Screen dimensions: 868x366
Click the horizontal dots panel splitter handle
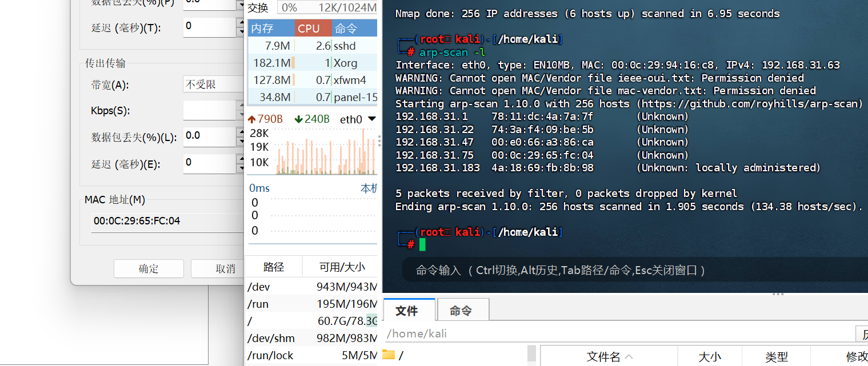(x=778, y=295)
